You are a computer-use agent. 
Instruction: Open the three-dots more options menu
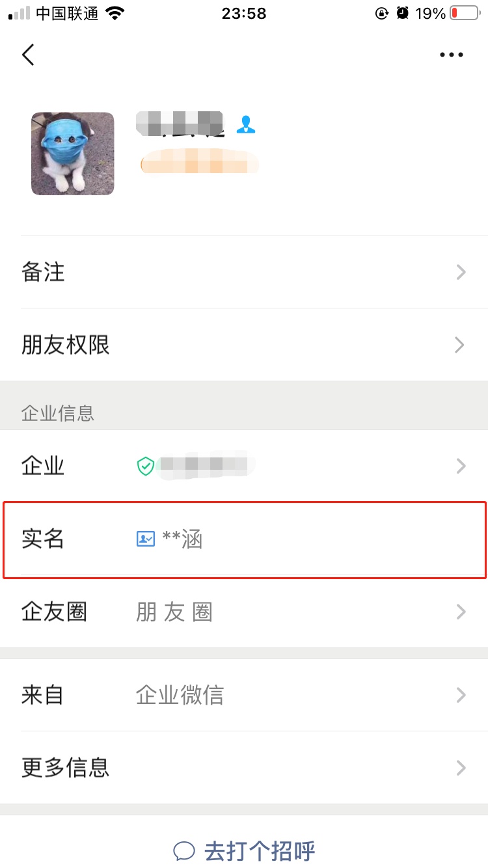[x=451, y=55]
